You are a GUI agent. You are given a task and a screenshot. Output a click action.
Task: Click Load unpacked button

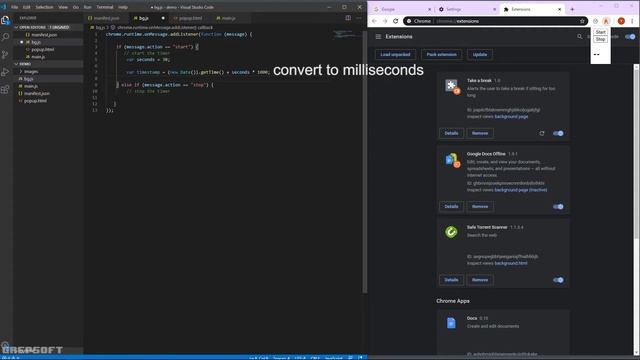[x=395, y=55]
